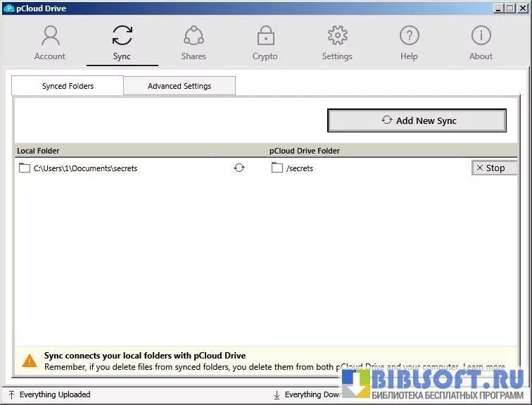Click the pCloud /secrets folder icon
532x405 pixels.
click(277, 168)
